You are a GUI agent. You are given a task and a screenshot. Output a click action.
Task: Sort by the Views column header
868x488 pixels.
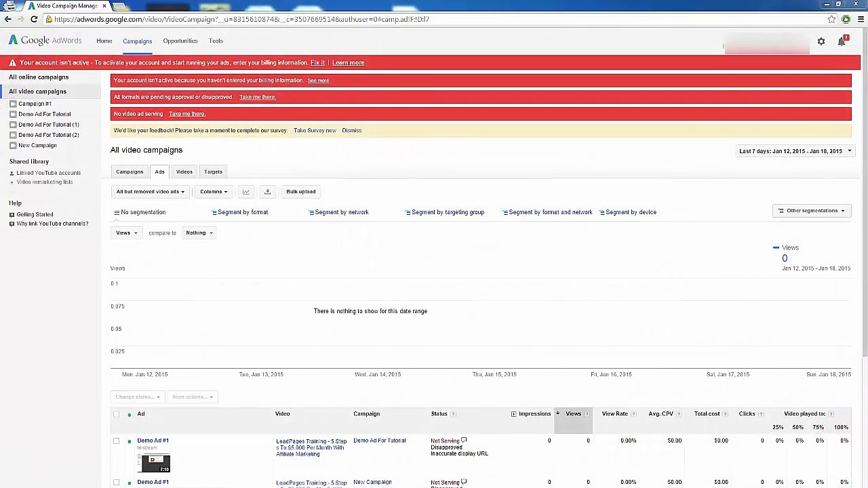pos(573,414)
